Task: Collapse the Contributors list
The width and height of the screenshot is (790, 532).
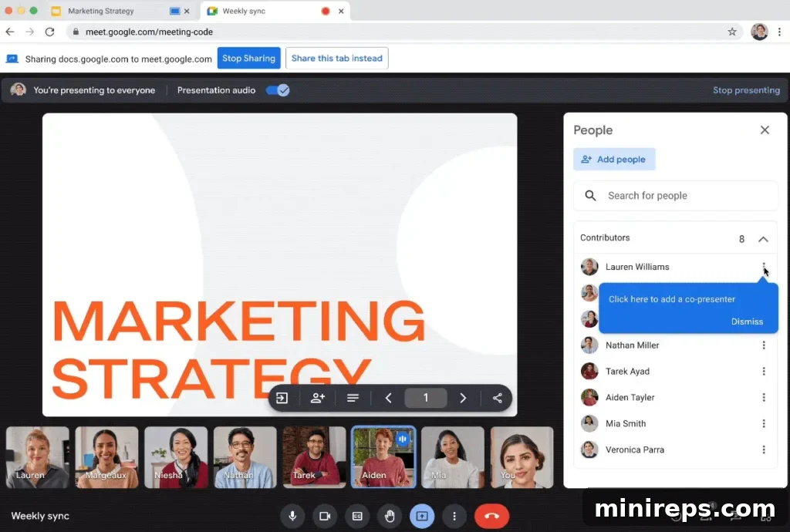Action: (763, 239)
